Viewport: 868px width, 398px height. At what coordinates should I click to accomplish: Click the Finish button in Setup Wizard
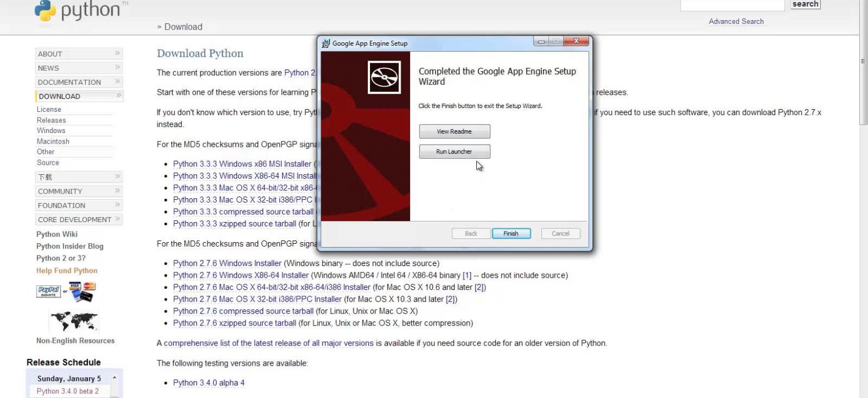pyautogui.click(x=511, y=234)
